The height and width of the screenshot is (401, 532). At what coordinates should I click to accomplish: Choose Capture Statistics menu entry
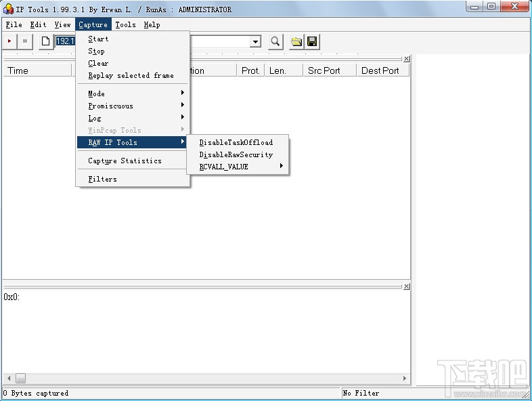coord(132,161)
